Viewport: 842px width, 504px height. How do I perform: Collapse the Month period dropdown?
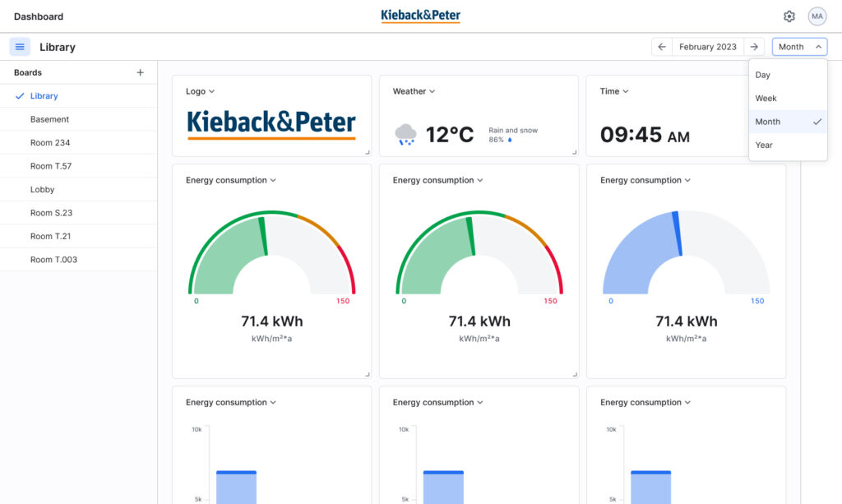point(799,47)
